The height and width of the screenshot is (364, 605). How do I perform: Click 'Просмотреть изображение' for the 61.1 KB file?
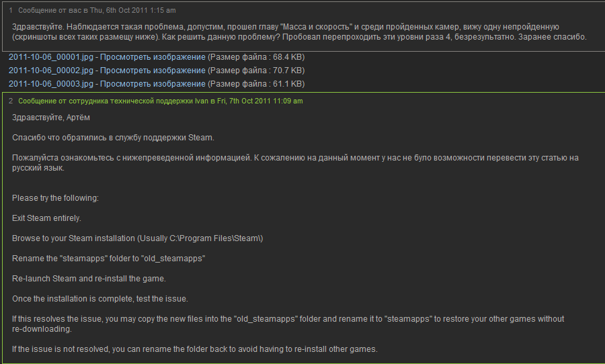tap(153, 84)
